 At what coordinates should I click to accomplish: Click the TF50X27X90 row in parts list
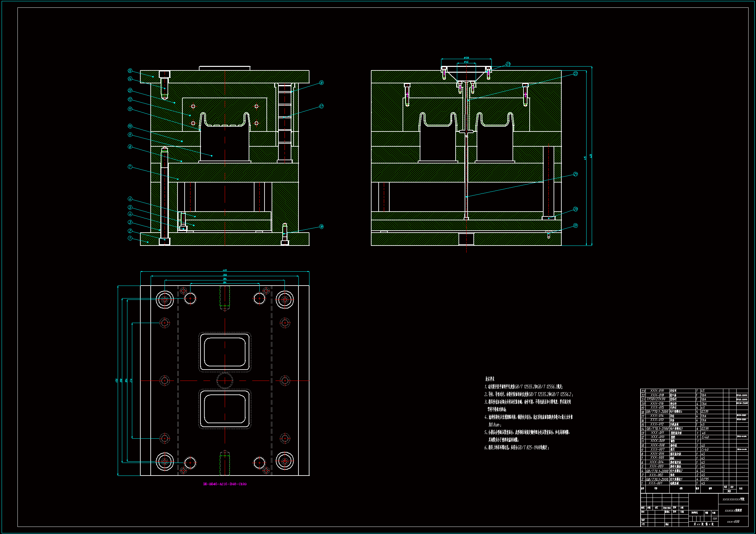(656, 399)
